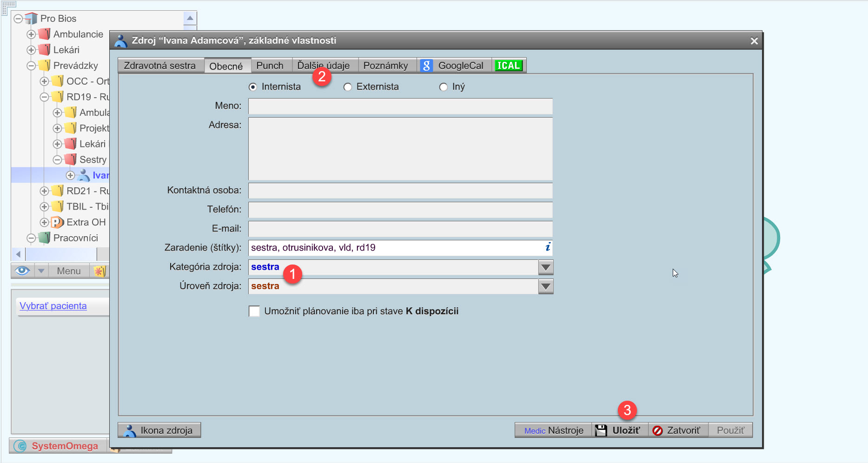Open the green ICAL tab icon
This screenshot has width=868, height=463.
[508, 66]
